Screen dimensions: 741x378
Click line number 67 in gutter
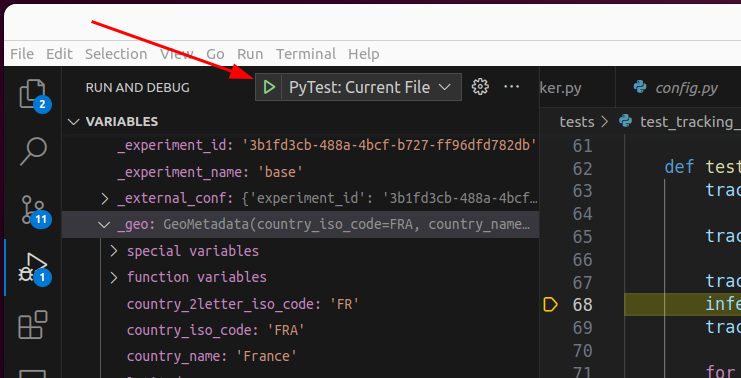(x=582, y=282)
